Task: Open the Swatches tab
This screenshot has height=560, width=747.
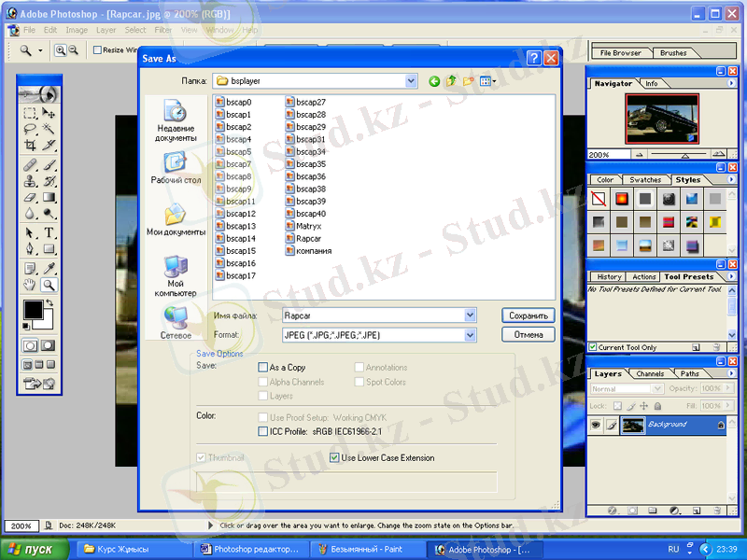Action: pyautogui.click(x=644, y=180)
